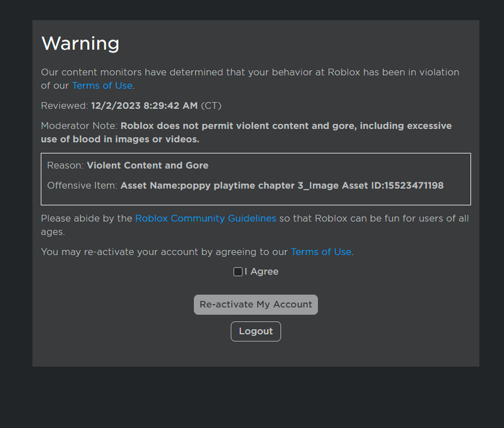This screenshot has height=428, width=504.
Task: Click the Warning heading
Action: [x=80, y=43]
